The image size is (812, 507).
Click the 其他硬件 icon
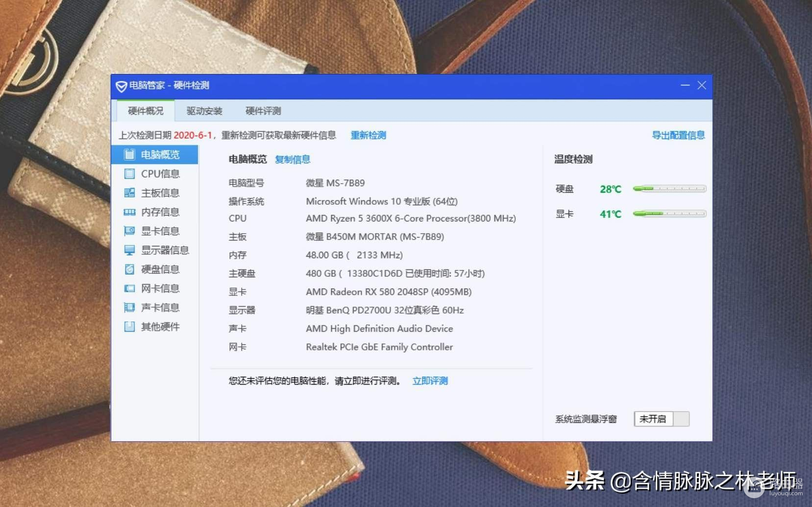(x=129, y=327)
